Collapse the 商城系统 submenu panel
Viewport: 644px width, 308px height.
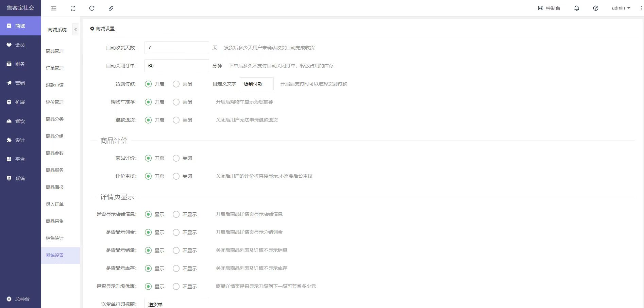(x=76, y=30)
